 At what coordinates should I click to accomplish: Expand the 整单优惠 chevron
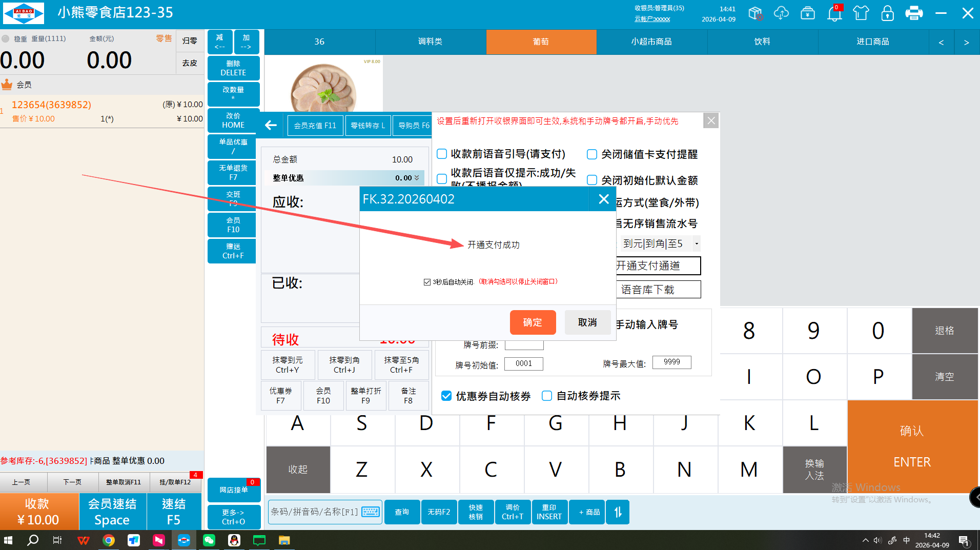pyautogui.click(x=417, y=178)
